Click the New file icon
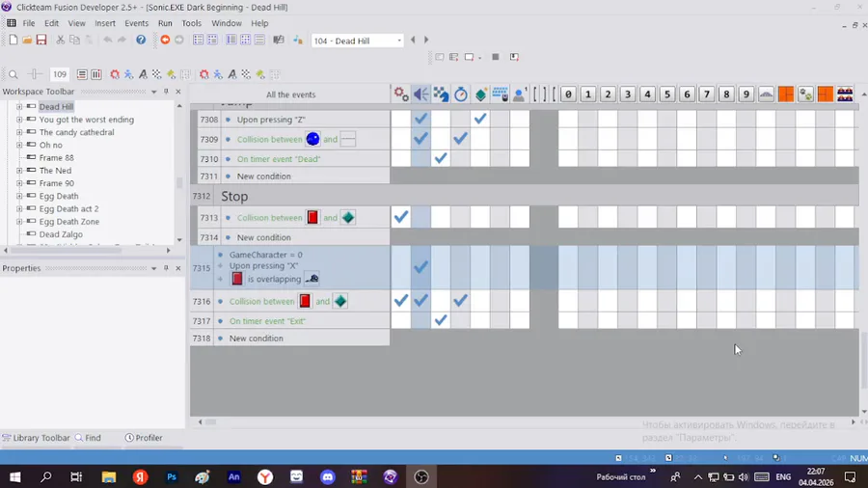Image resolution: width=868 pixels, height=488 pixels. coord(14,40)
